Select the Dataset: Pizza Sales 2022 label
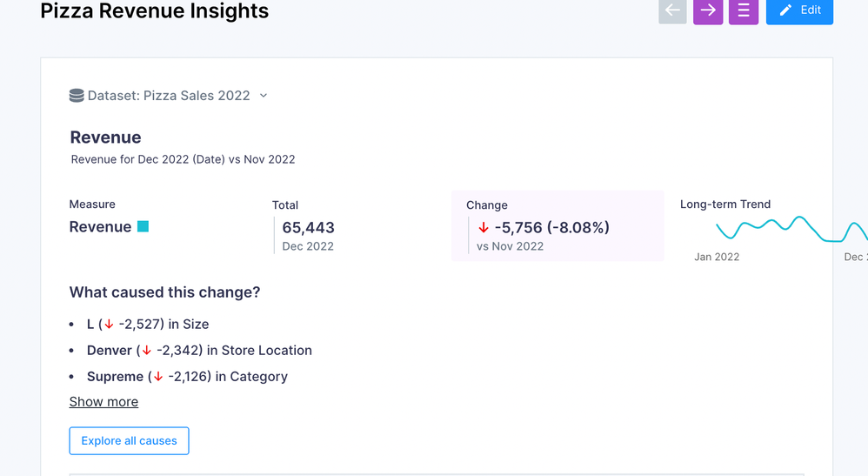Viewport: 868px width, 476px height. point(169,96)
